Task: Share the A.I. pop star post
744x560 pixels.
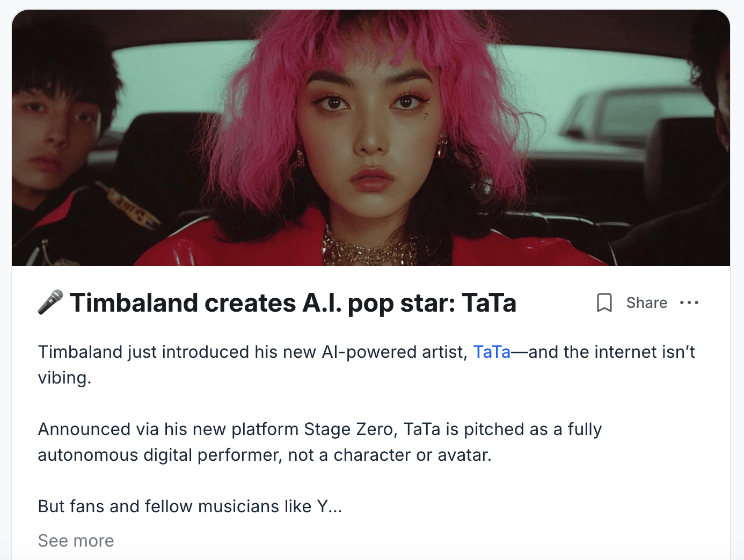Action: point(647,303)
